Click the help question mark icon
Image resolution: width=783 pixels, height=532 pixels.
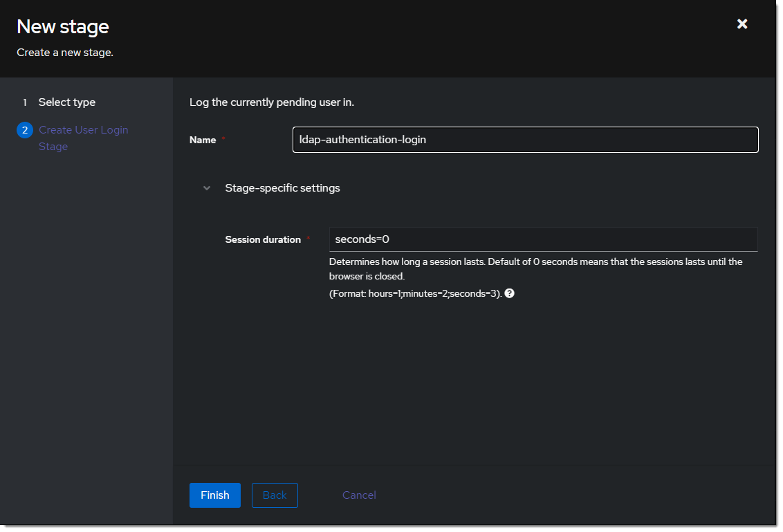(x=509, y=293)
